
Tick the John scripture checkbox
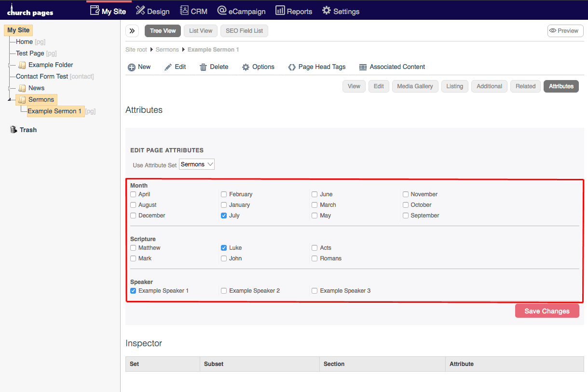point(224,258)
